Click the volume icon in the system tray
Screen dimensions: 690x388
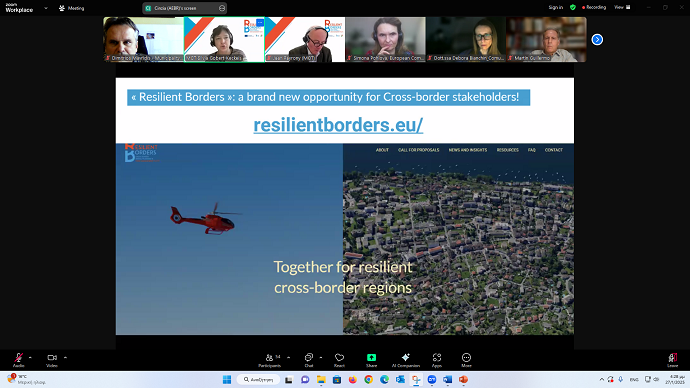click(656, 380)
